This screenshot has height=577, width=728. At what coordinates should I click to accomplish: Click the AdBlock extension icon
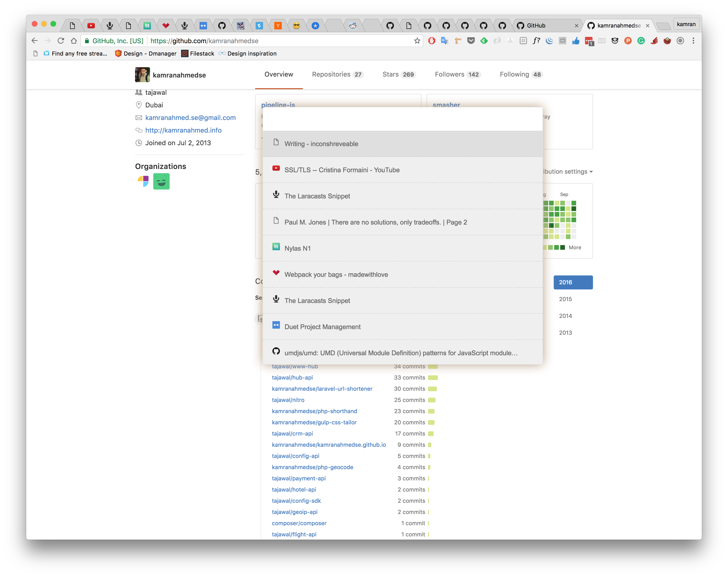tap(431, 40)
